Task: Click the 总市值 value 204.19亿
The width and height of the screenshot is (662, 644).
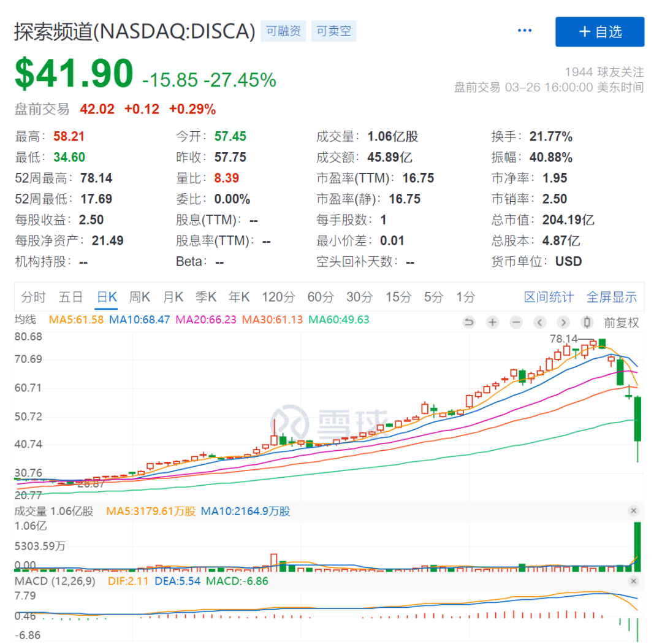Action: [568, 220]
